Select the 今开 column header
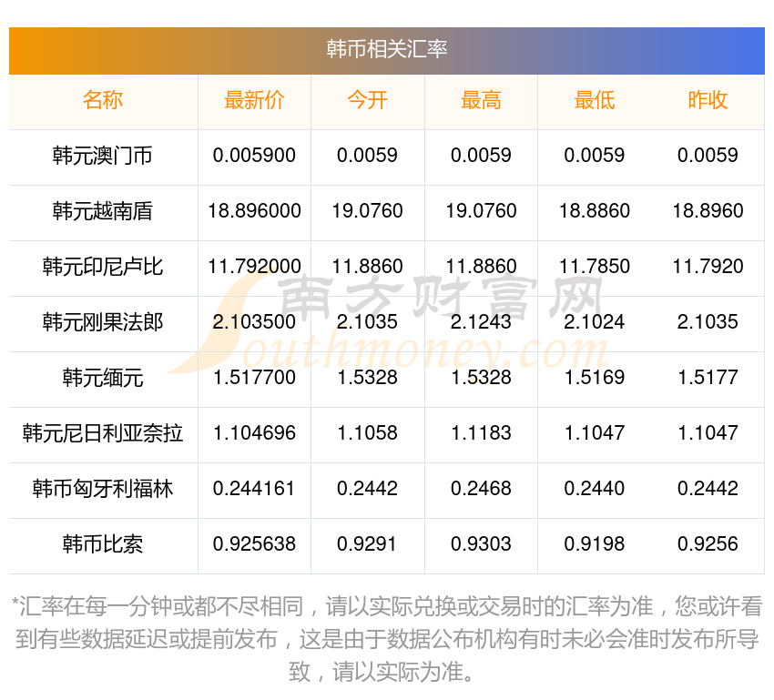 pos(367,100)
